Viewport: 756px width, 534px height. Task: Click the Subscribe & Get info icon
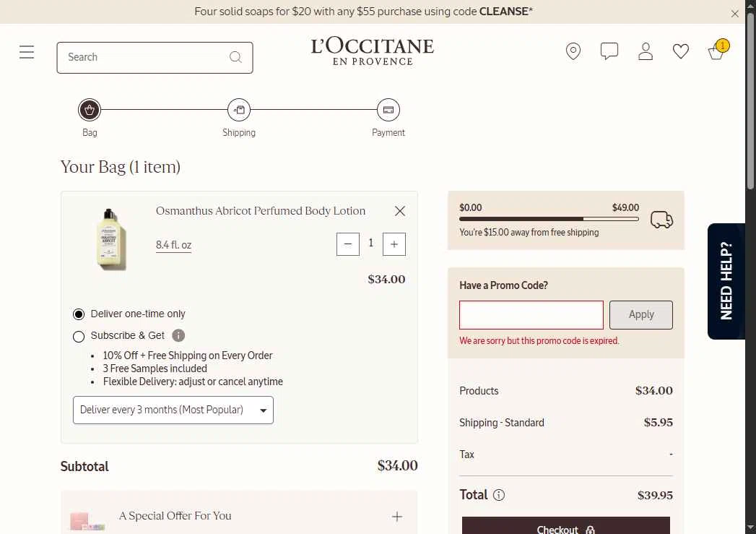pos(178,335)
